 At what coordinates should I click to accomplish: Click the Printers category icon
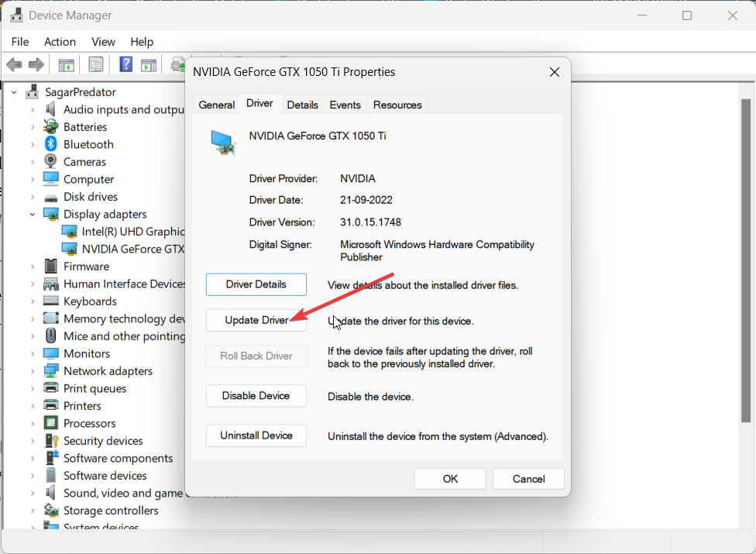click(x=50, y=405)
